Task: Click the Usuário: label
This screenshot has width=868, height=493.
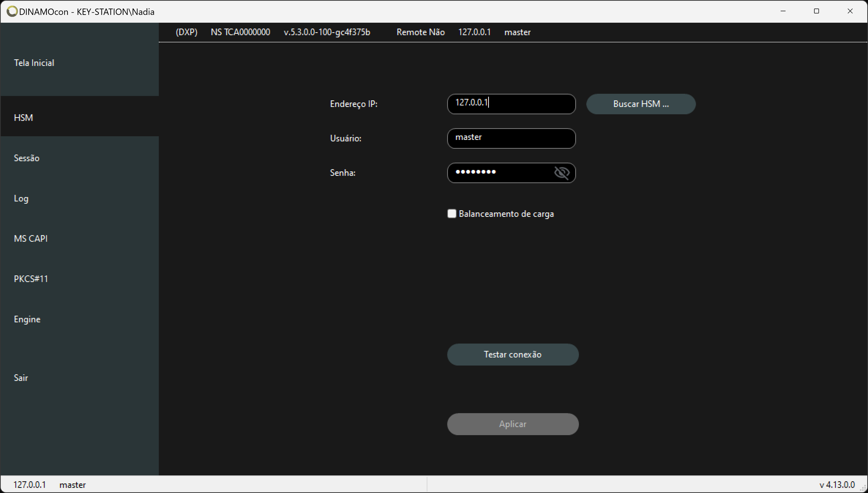Action: [x=345, y=138]
